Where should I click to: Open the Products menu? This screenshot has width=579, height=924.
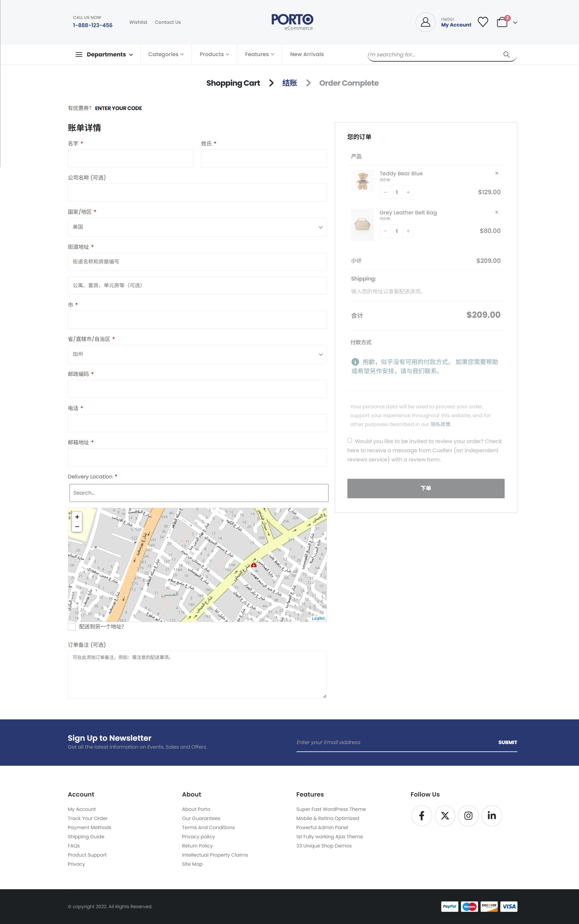coord(214,54)
